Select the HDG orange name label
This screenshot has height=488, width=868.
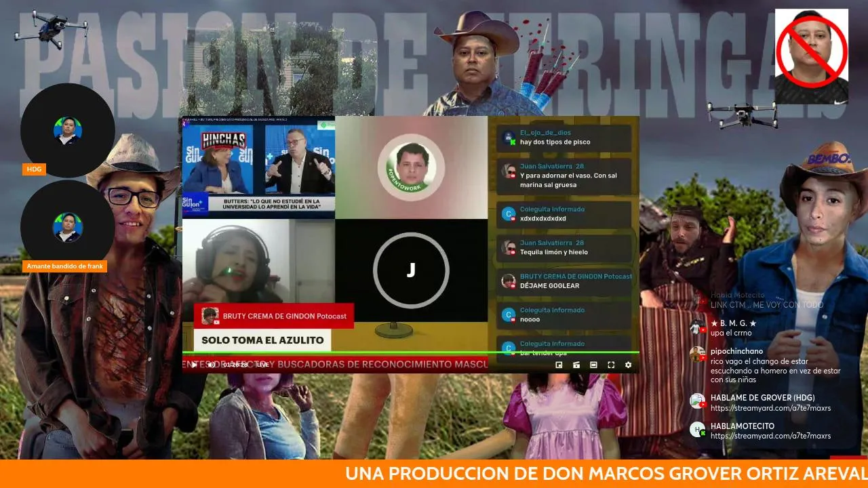point(34,169)
